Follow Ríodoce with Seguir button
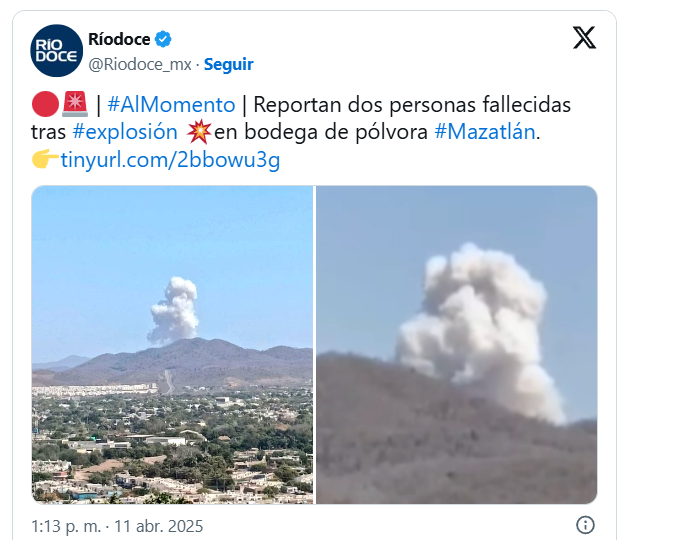The width and height of the screenshot is (677, 540). tap(228, 64)
